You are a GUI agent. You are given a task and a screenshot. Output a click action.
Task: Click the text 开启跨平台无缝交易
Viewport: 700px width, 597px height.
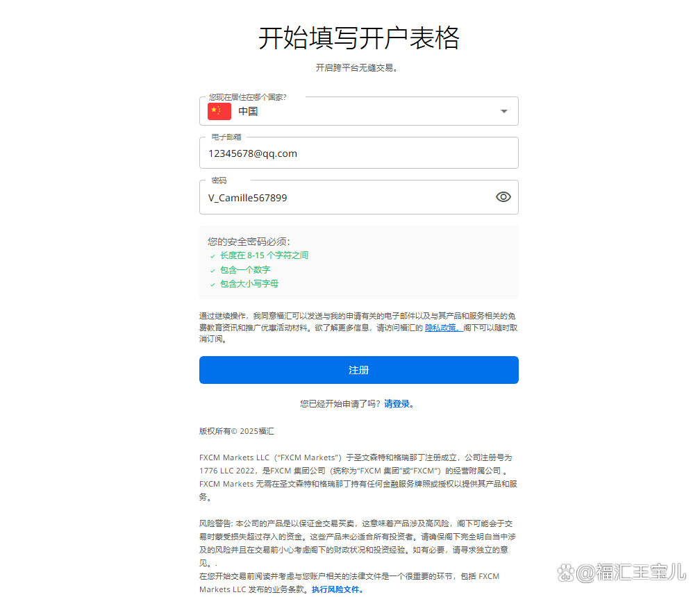click(x=358, y=67)
